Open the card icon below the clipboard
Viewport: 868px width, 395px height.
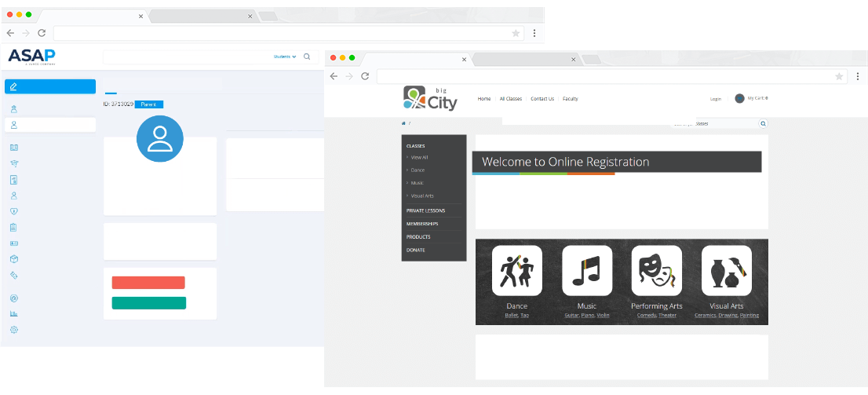tap(14, 243)
